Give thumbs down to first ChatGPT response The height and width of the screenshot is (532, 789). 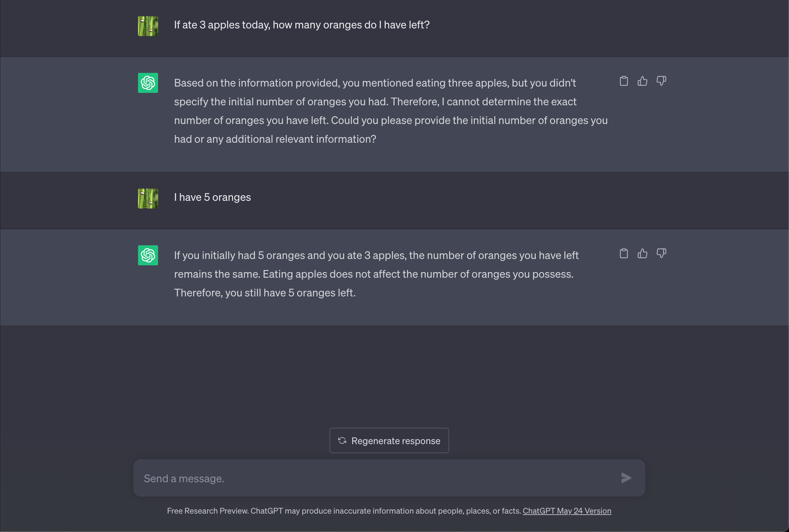661,81
